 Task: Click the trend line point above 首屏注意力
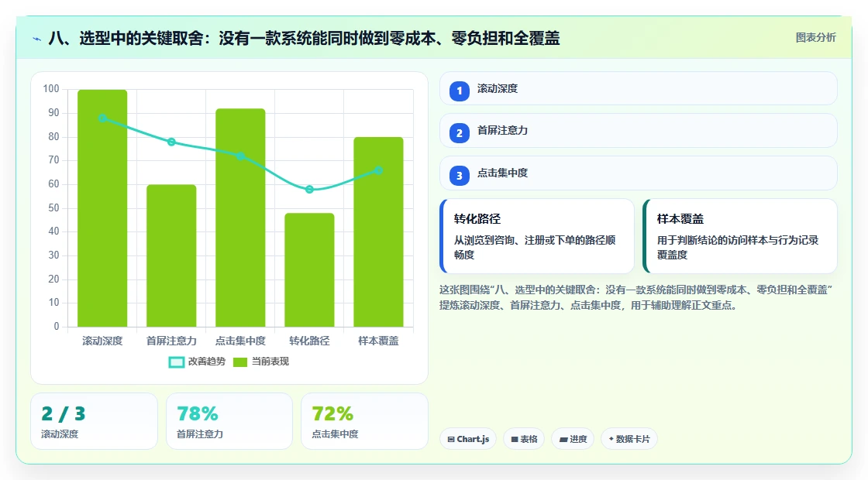tap(171, 142)
